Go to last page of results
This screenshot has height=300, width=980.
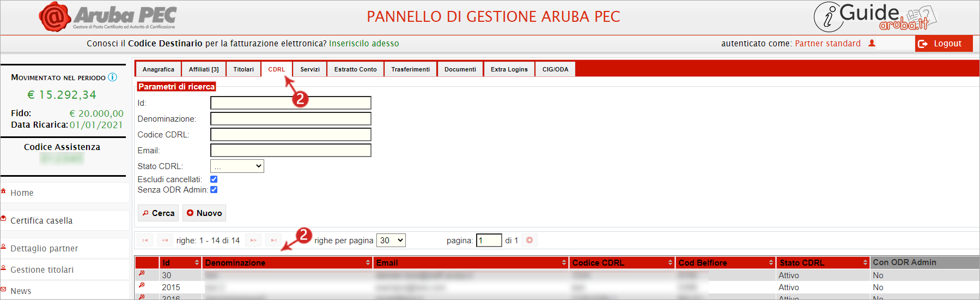[274, 240]
